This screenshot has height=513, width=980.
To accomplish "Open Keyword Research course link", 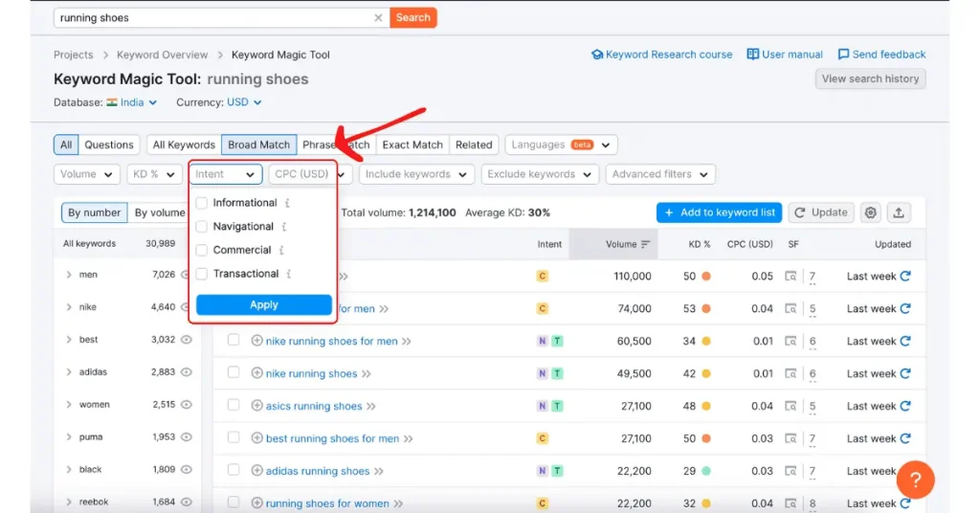I will (x=662, y=55).
